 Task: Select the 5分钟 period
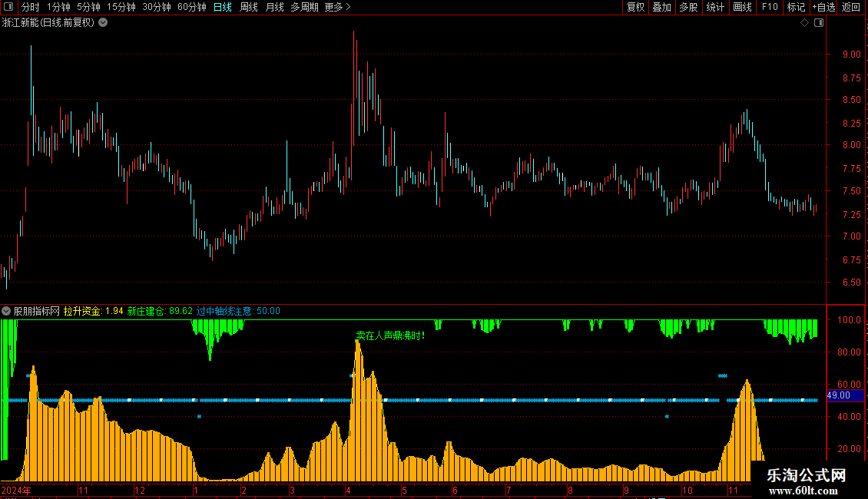pyautogui.click(x=88, y=7)
